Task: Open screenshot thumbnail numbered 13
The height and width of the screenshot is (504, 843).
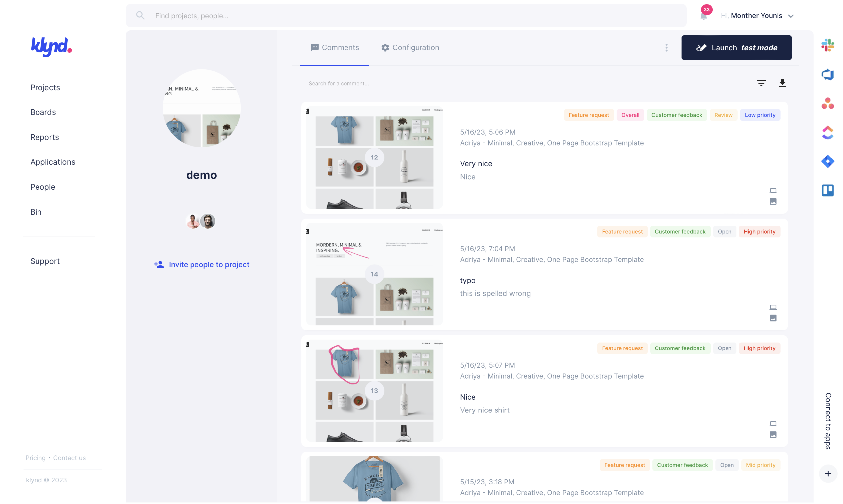Action: click(x=374, y=391)
